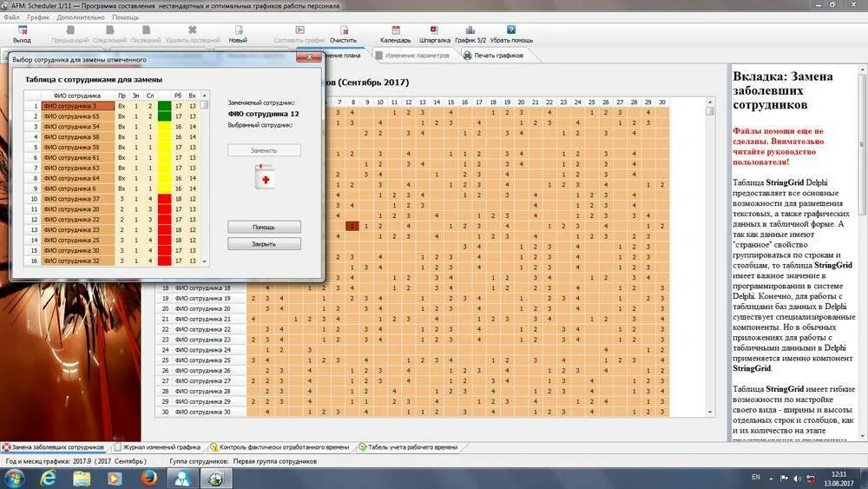
Task: Click the medical kit icon in dialog
Action: point(265,176)
